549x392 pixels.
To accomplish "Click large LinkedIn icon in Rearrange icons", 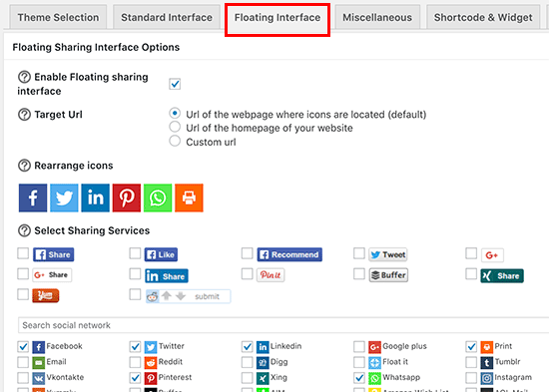I will pos(95,197).
